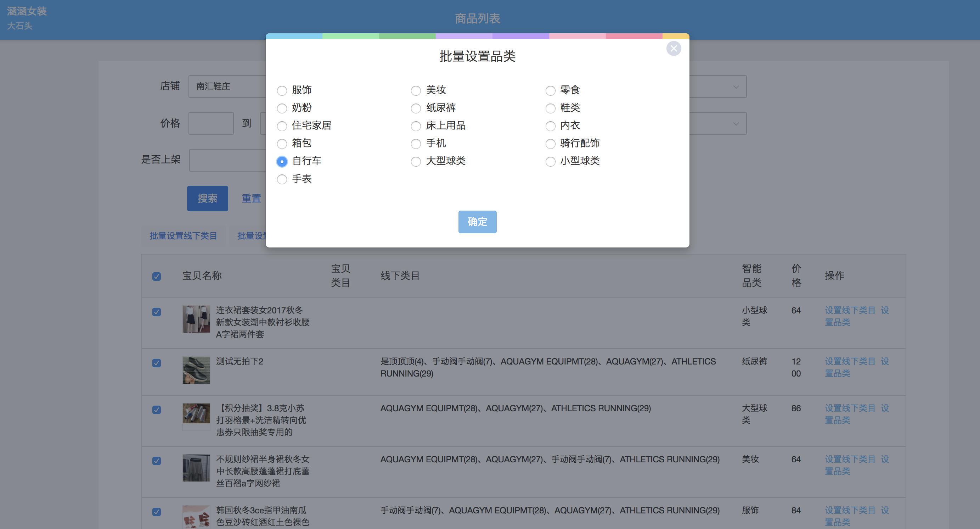This screenshot has width=980, height=529.
Task: Choose 大型球类 radio option
Action: 416,162
